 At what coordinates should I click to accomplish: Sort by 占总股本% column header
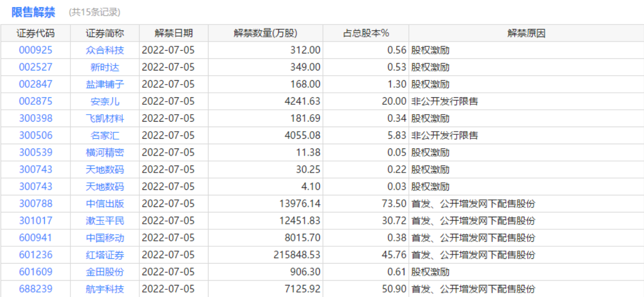366,33
